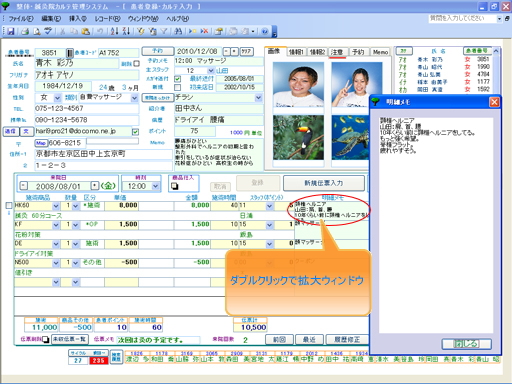The image size is (512, 384).
Task: Open the KF product code dropdown
Action: click(56, 225)
